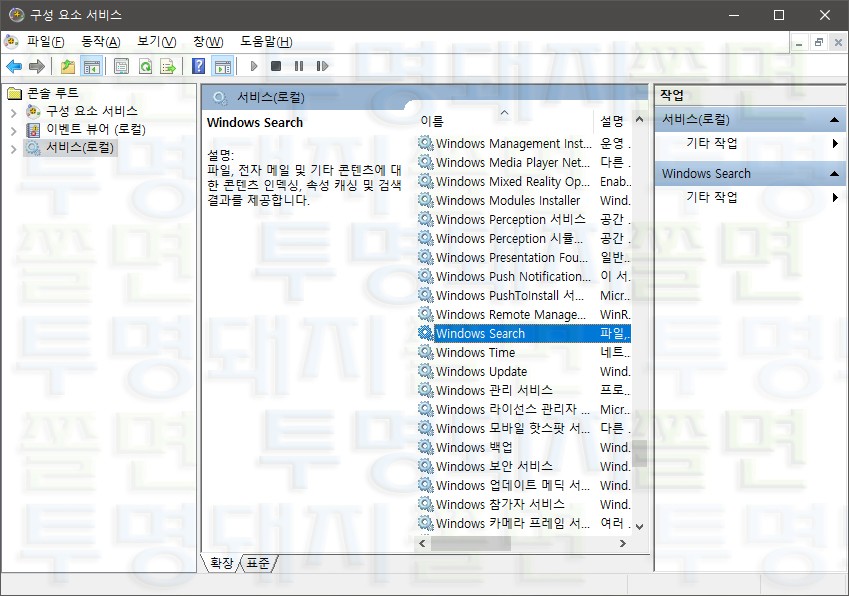
Task: Click the vertical scrollbar thumb in services list
Action: click(x=639, y=454)
